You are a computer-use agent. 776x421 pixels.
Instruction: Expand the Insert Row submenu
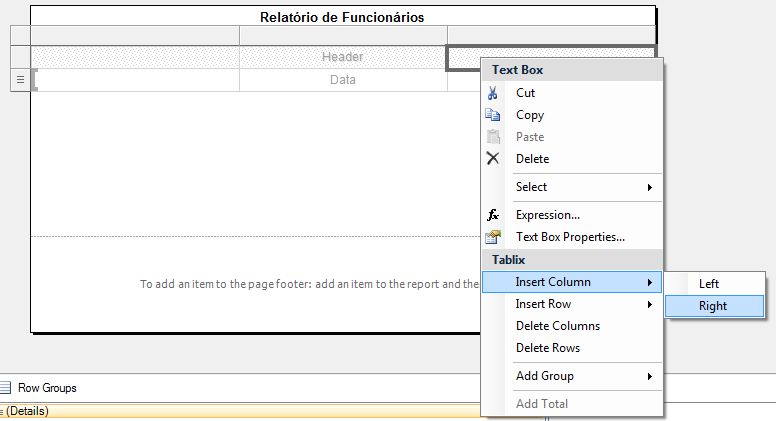click(583, 304)
